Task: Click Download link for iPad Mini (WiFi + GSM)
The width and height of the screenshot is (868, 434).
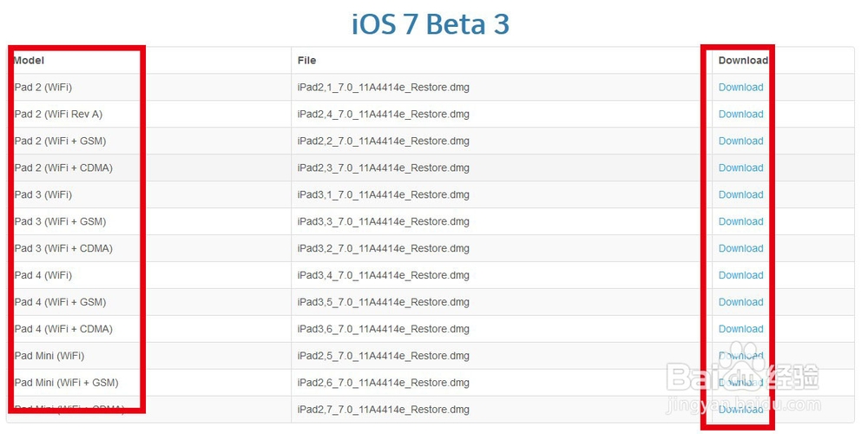Action: pos(740,383)
